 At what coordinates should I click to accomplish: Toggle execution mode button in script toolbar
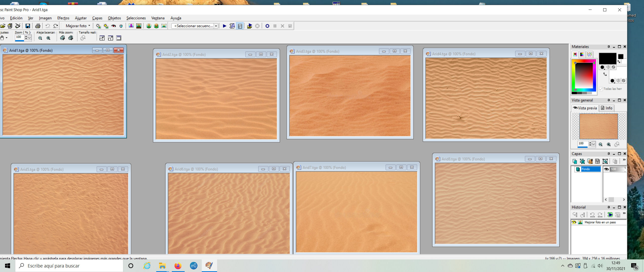click(240, 26)
